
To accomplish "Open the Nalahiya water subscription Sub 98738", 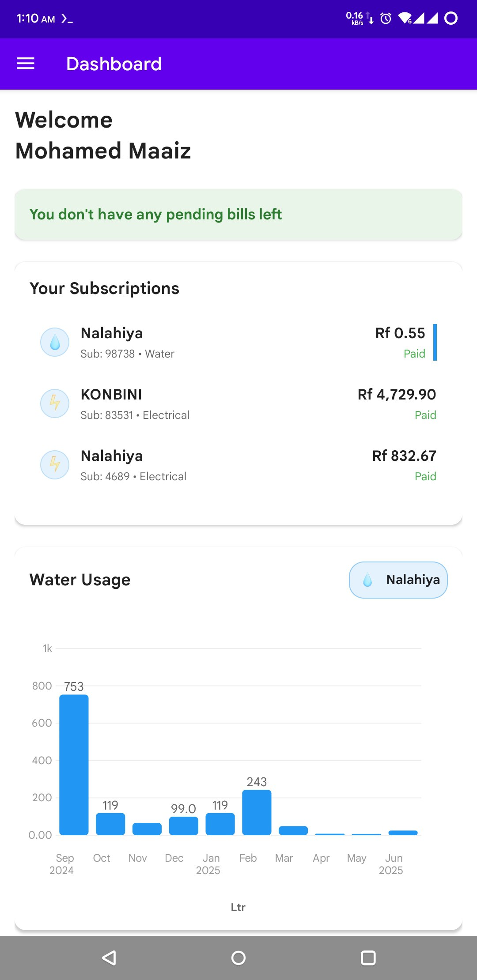I will point(128,343).
